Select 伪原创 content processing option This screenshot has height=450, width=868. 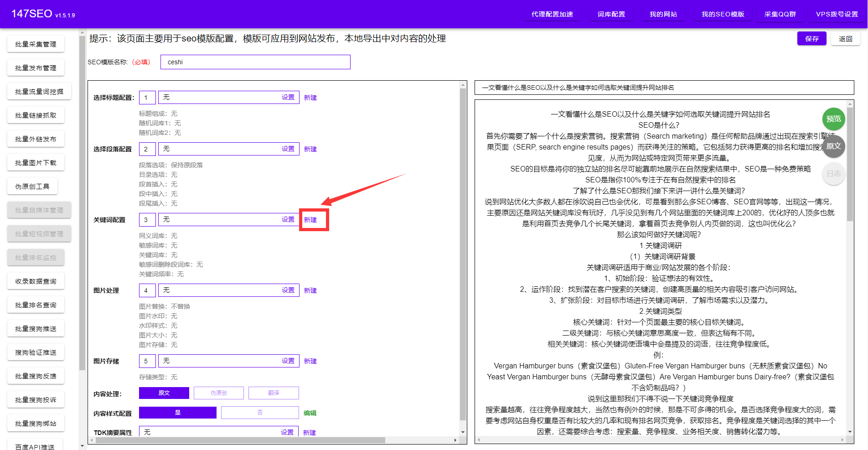point(219,393)
